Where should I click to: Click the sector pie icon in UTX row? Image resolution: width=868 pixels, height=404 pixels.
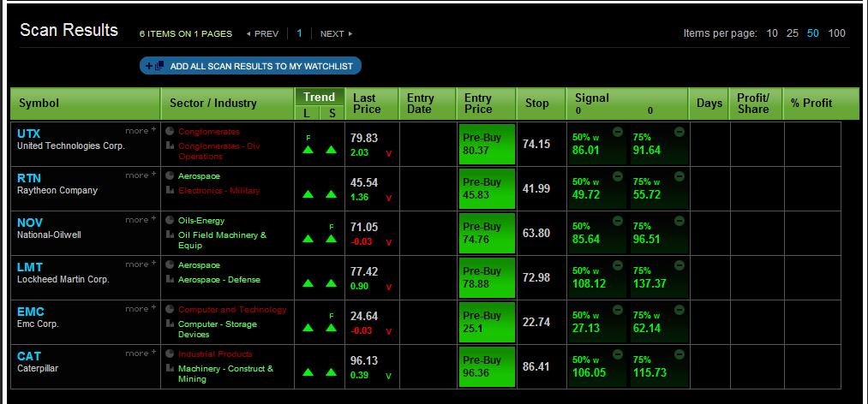170,131
